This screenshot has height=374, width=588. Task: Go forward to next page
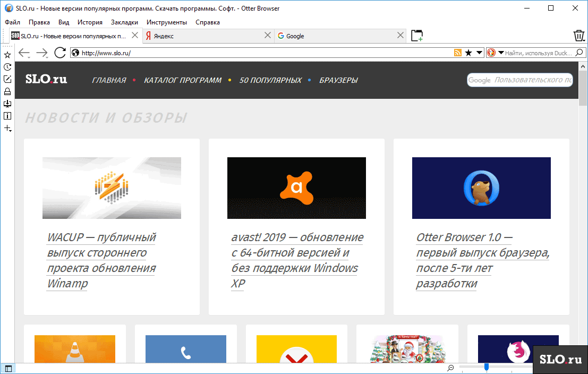click(42, 53)
